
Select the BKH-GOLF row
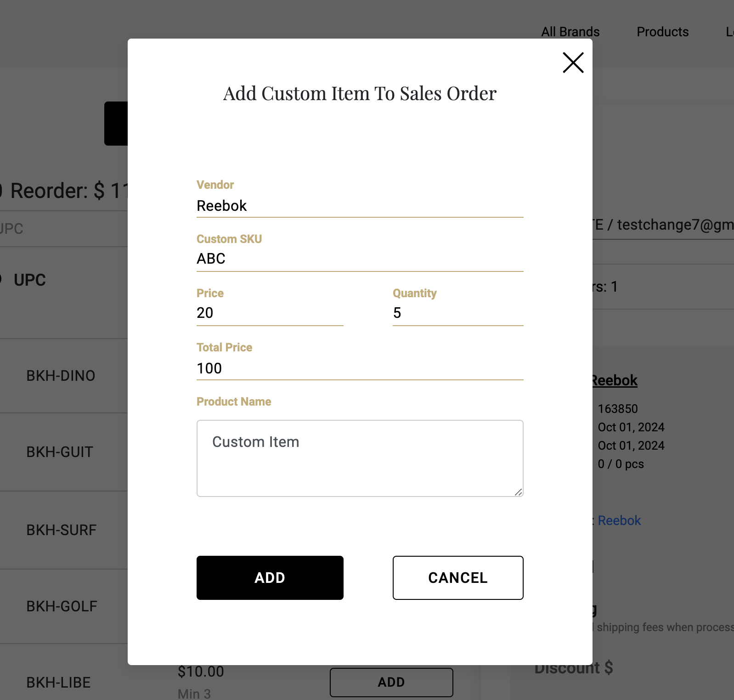click(62, 606)
